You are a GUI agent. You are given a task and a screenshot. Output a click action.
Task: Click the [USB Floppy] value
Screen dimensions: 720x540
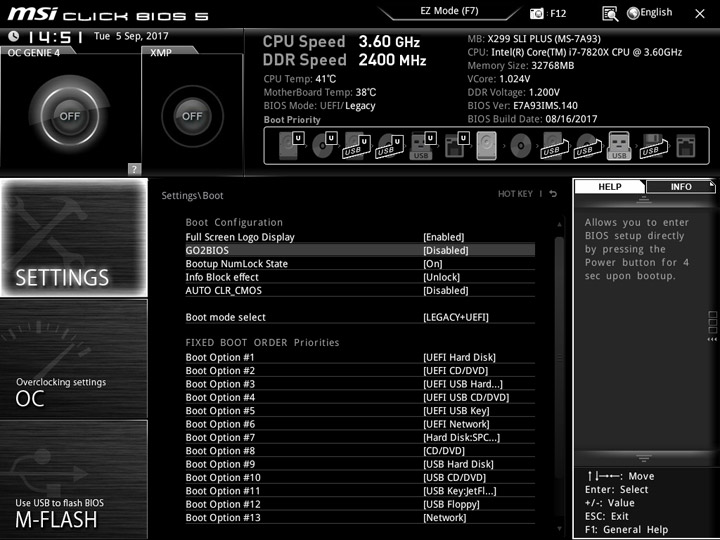(451, 504)
